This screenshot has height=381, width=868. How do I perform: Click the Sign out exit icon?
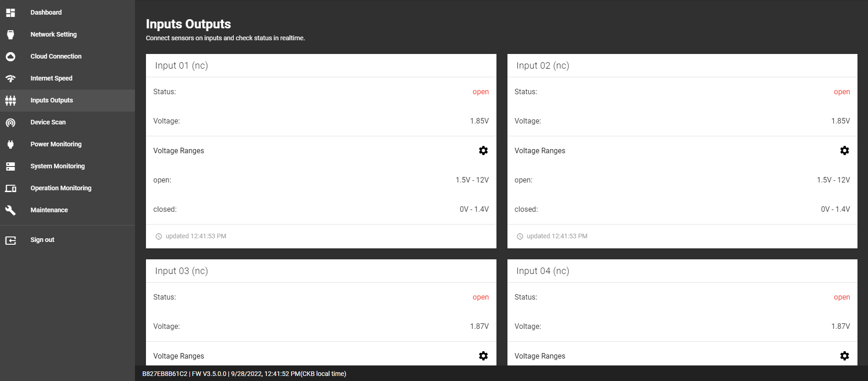[11, 240]
